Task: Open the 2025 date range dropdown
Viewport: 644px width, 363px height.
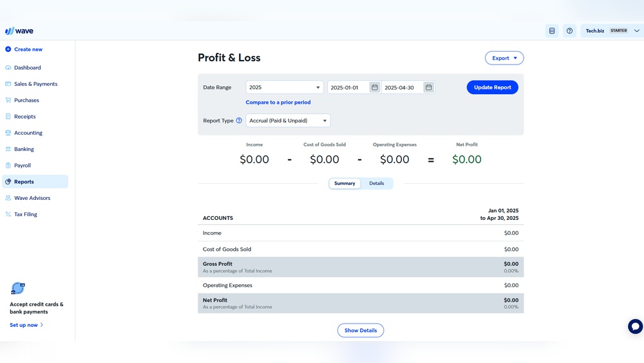Action: pyautogui.click(x=284, y=87)
